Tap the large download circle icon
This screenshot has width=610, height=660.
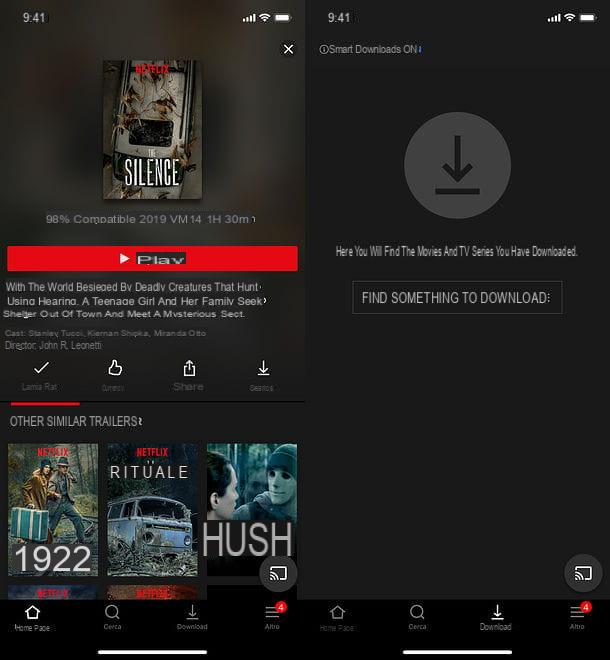pyautogui.click(x=457, y=165)
